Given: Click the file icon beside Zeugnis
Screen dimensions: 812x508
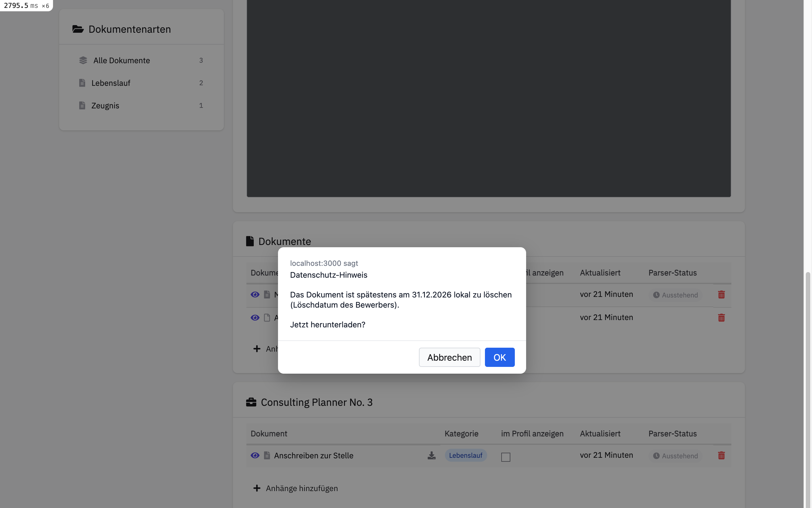Looking at the screenshot, I should tap(82, 105).
